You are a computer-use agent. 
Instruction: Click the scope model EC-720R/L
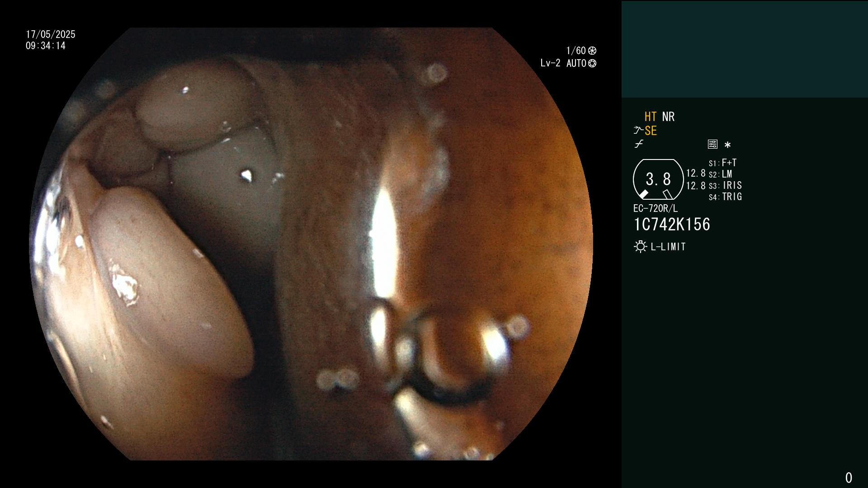coord(656,208)
